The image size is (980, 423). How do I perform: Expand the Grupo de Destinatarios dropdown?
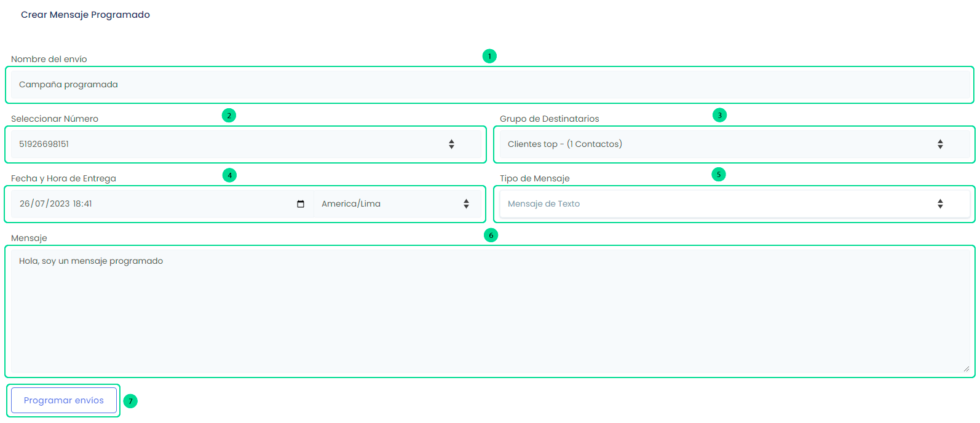click(x=734, y=144)
